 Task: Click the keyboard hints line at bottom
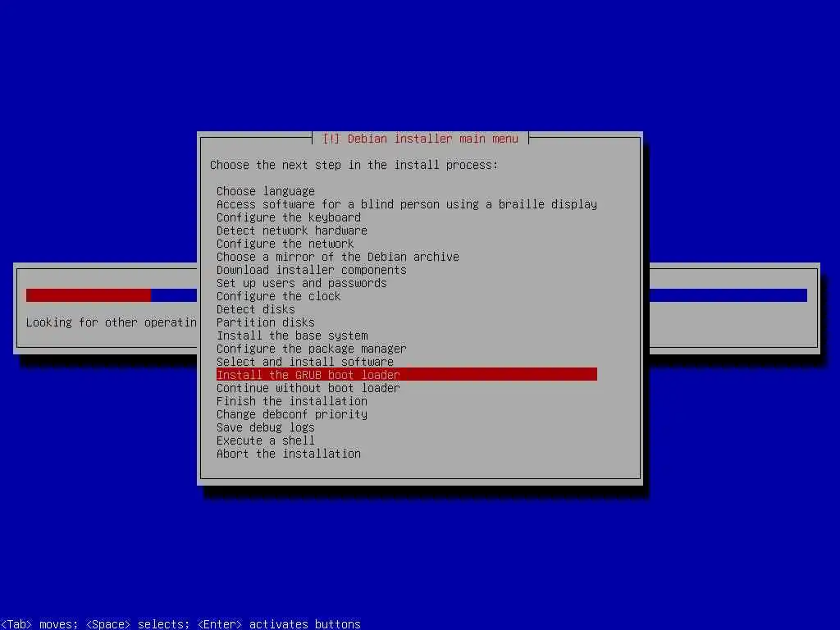pyautogui.click(x=180, y=624)
